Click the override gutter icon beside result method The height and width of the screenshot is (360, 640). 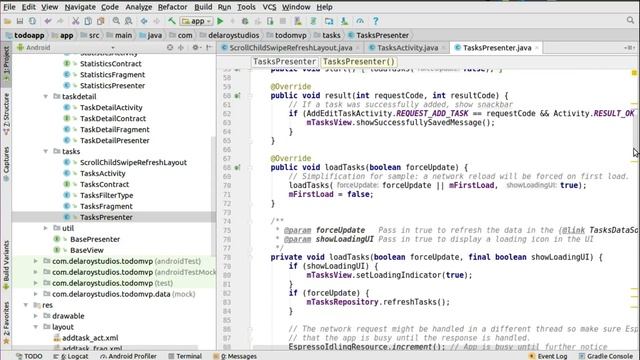click(x=237, y=96)
